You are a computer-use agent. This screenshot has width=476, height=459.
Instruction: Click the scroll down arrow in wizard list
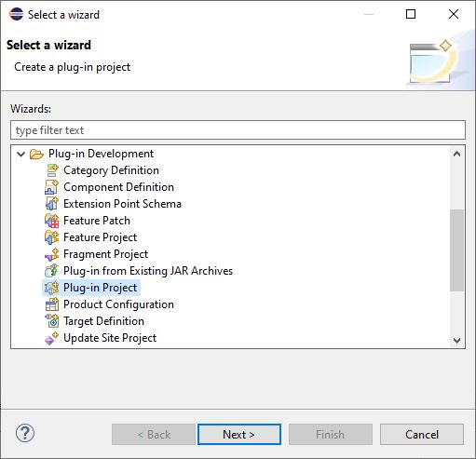456,341
